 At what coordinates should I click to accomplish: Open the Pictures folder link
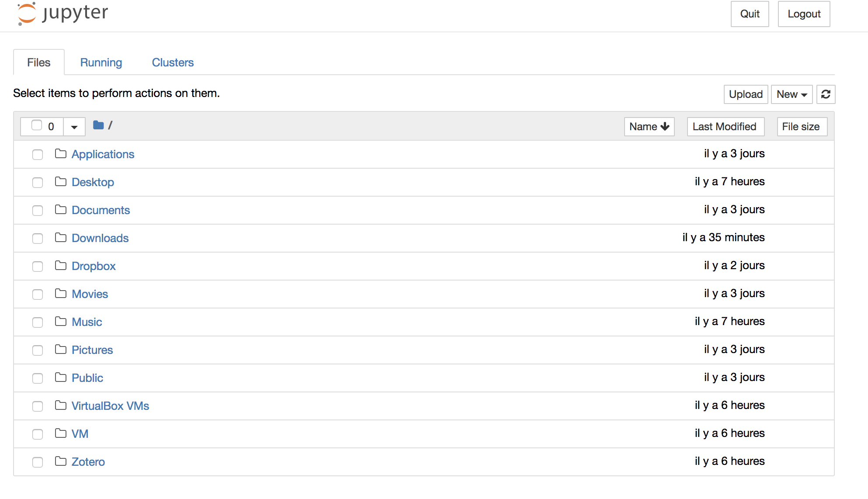92,350
